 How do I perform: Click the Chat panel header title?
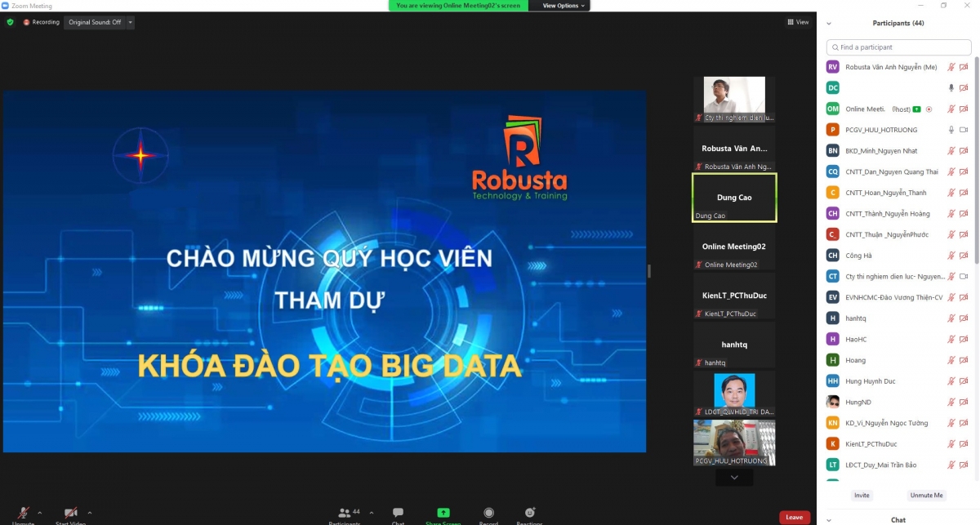click(x=898, y=519)
